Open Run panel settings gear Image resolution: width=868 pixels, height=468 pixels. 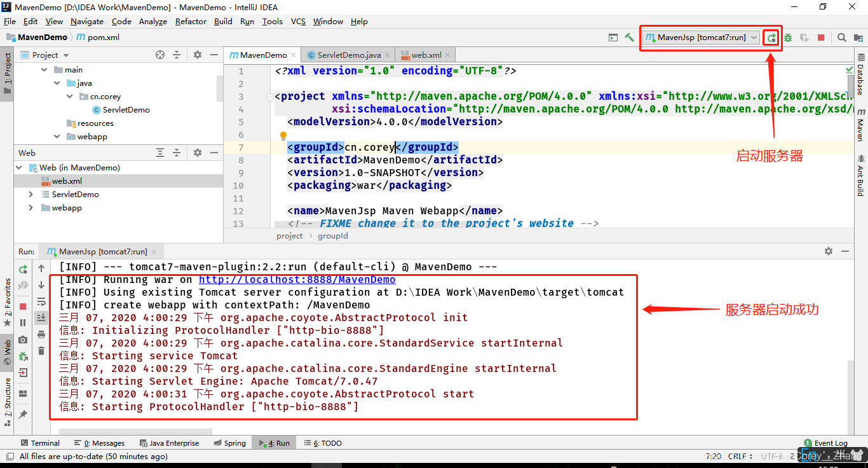pyautogui.click(x=828, y=252)
